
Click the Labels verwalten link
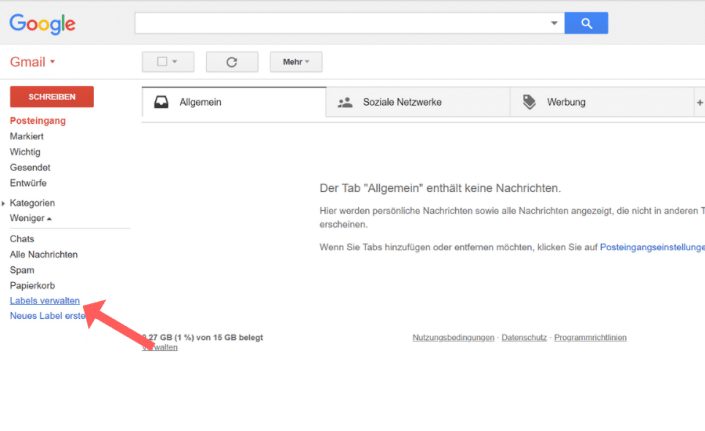click(44, 301)
